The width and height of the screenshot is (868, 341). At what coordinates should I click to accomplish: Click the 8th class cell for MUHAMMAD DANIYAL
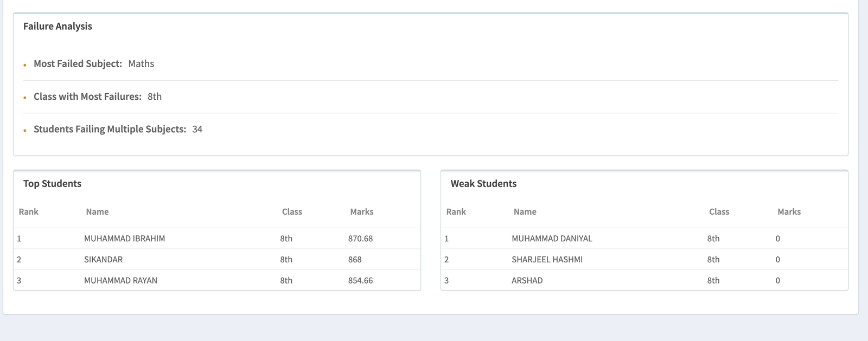(713, 239)
